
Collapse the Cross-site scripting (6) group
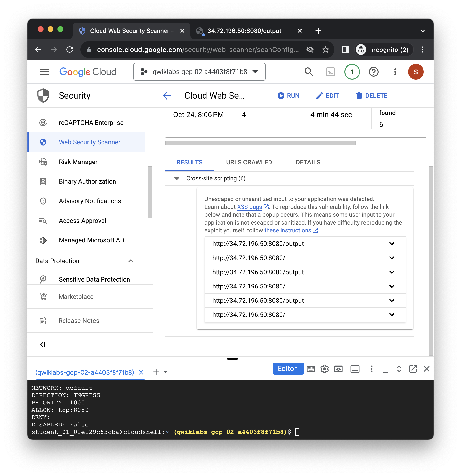point(176,179)
